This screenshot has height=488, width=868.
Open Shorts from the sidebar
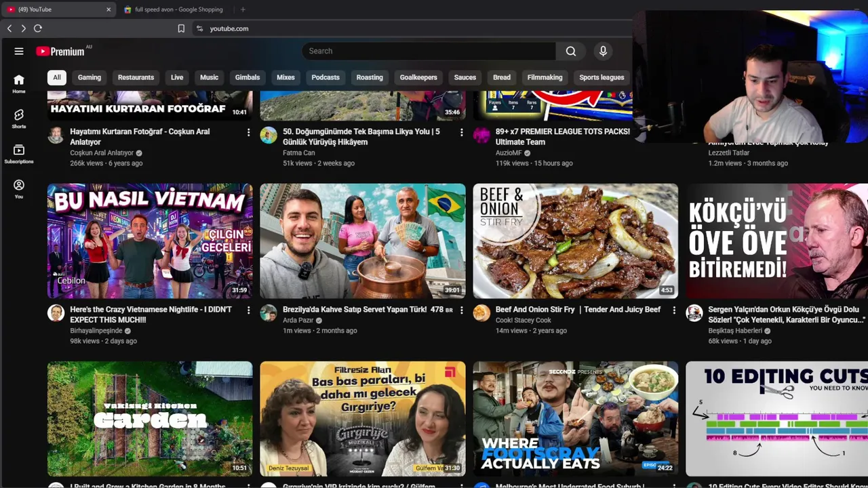tap(19, 119)
